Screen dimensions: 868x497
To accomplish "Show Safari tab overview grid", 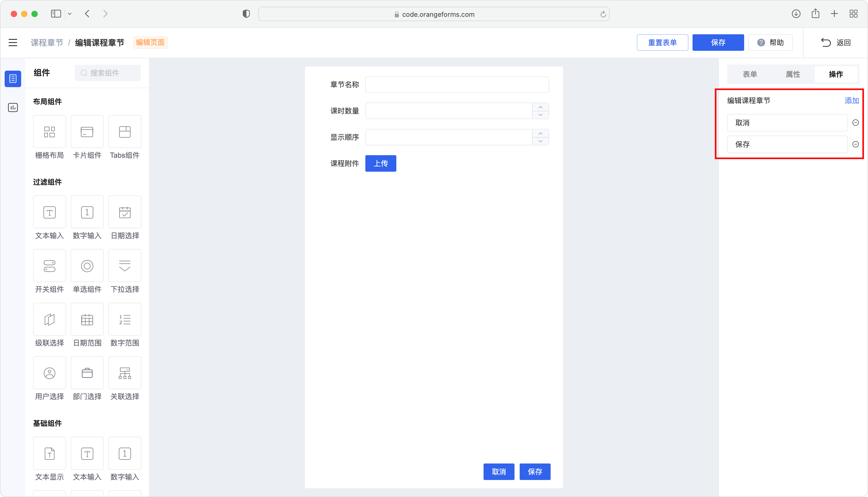I will [x=853, y=14].
